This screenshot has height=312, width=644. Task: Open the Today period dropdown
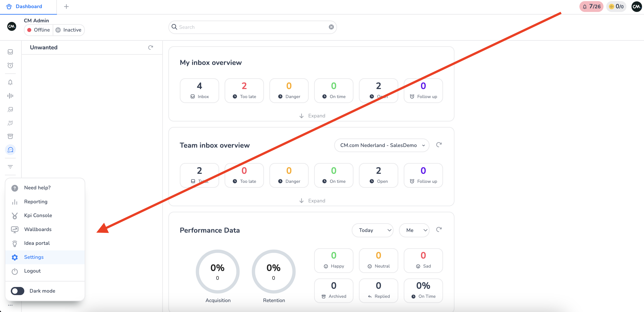[x=372, y=230]
